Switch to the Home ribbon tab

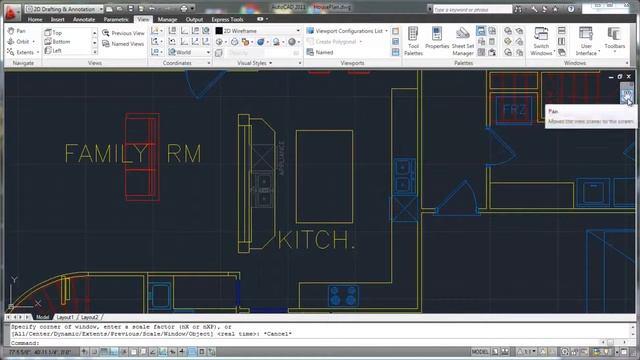point(35,19)
